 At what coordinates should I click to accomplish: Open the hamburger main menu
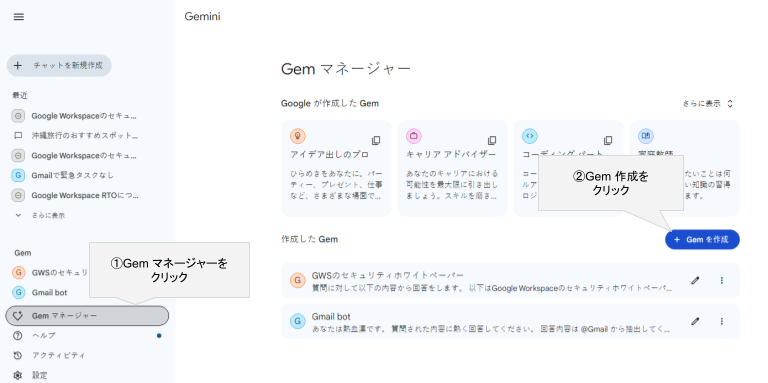19,17
